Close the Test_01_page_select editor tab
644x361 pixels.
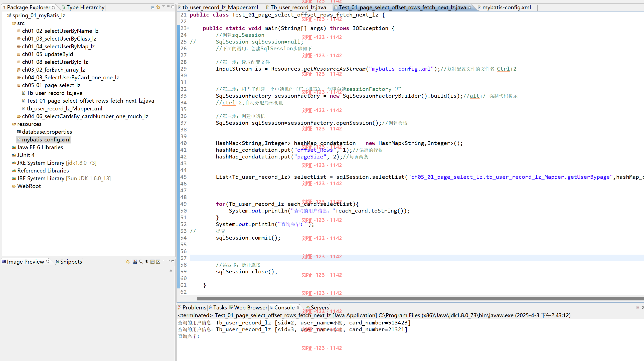(x=469, y=7)
